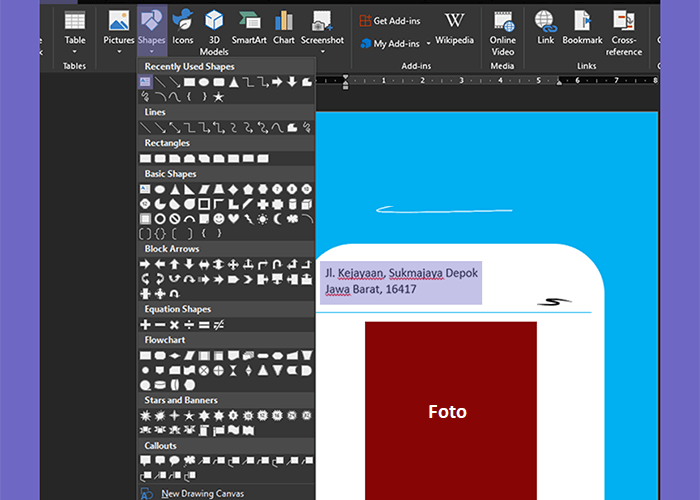
Task: Select the sun shape in Basic Shapes
Action: [x=263, y=219]
